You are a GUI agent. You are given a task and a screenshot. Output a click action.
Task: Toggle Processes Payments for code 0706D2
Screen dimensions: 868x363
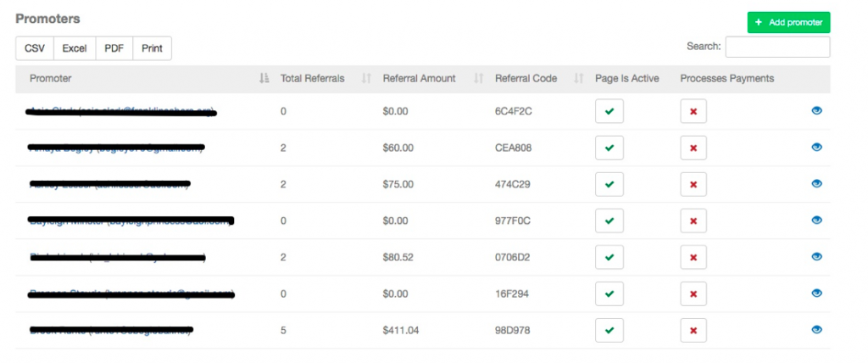coord(693,257)
